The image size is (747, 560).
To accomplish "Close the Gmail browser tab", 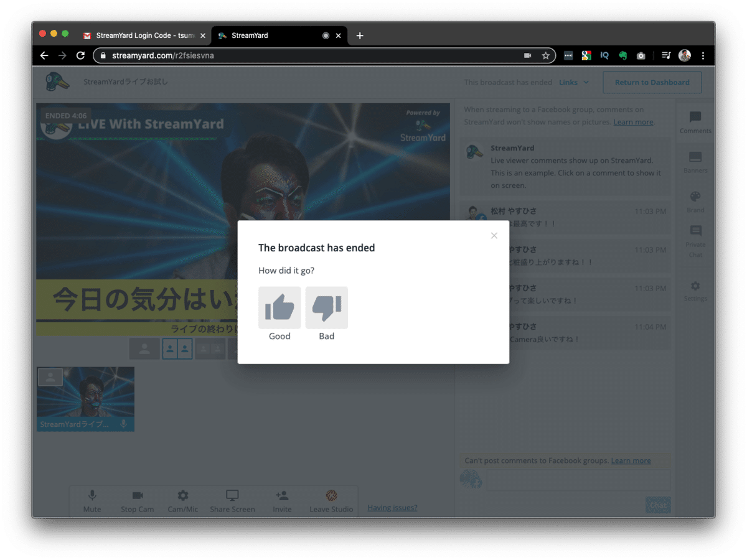I will click(203, 36).
